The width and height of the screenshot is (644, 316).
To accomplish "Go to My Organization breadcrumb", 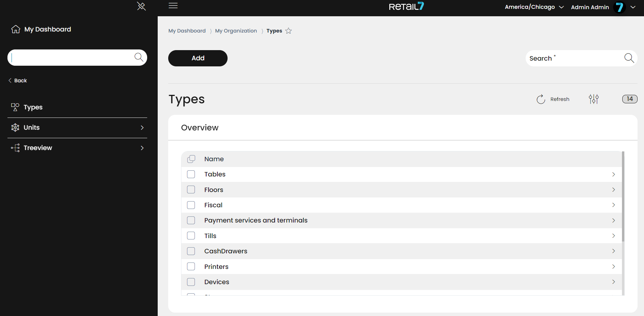I will click(x=236, y=31).
